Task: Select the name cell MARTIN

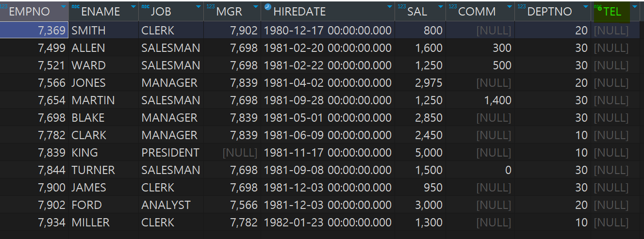Action: pos(104,100)
